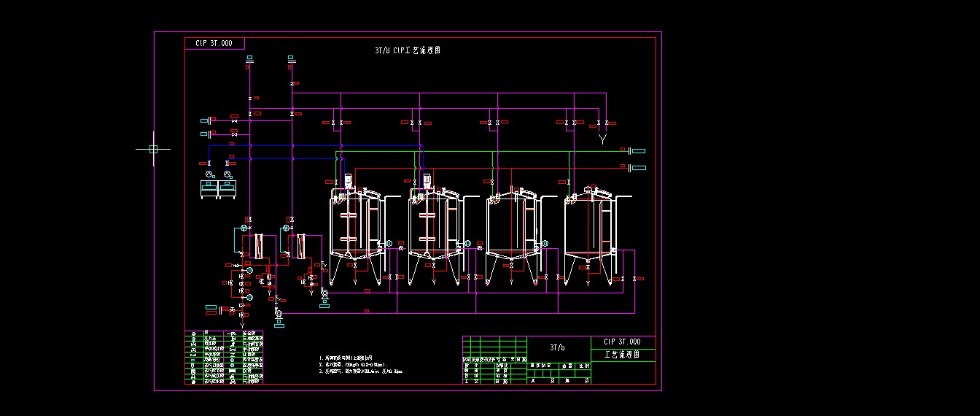
Task: Click the agitator motor atop the second tank
Action: click(427, 180)
